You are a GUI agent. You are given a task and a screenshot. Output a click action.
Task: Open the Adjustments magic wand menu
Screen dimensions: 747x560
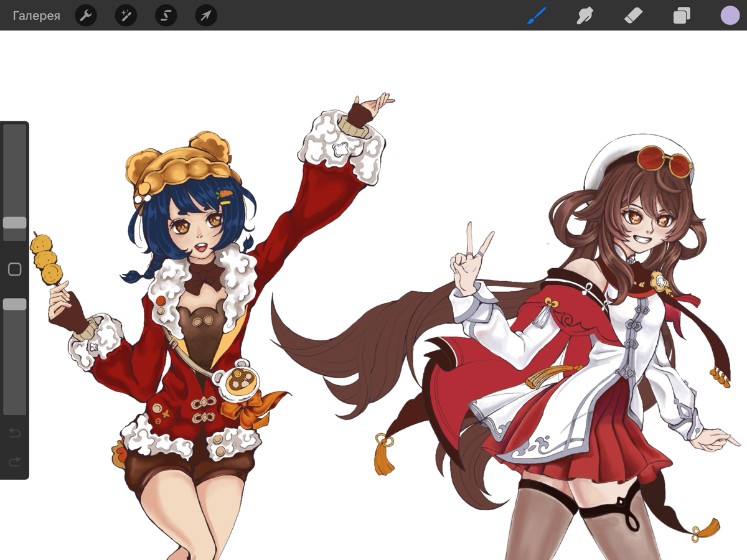pyautogui.click(x=126, y=16)
